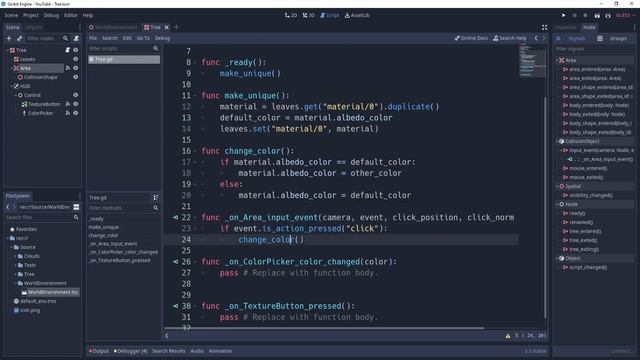Collapse the Area signals group
640x360 pixels.
[558, 60]
